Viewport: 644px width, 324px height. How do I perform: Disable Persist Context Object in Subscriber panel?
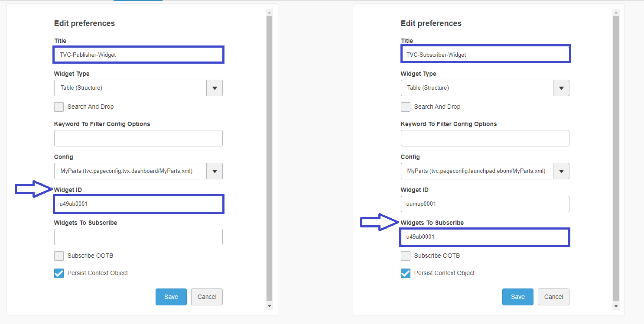406,273
